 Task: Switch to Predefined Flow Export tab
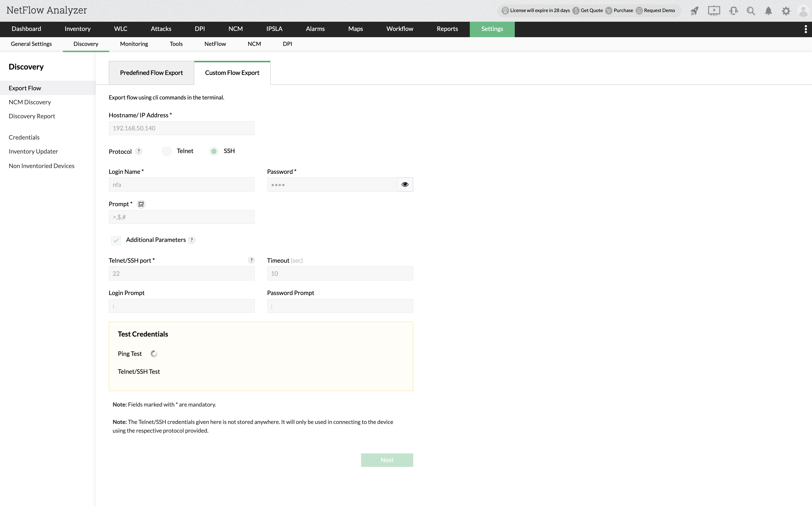151,73
